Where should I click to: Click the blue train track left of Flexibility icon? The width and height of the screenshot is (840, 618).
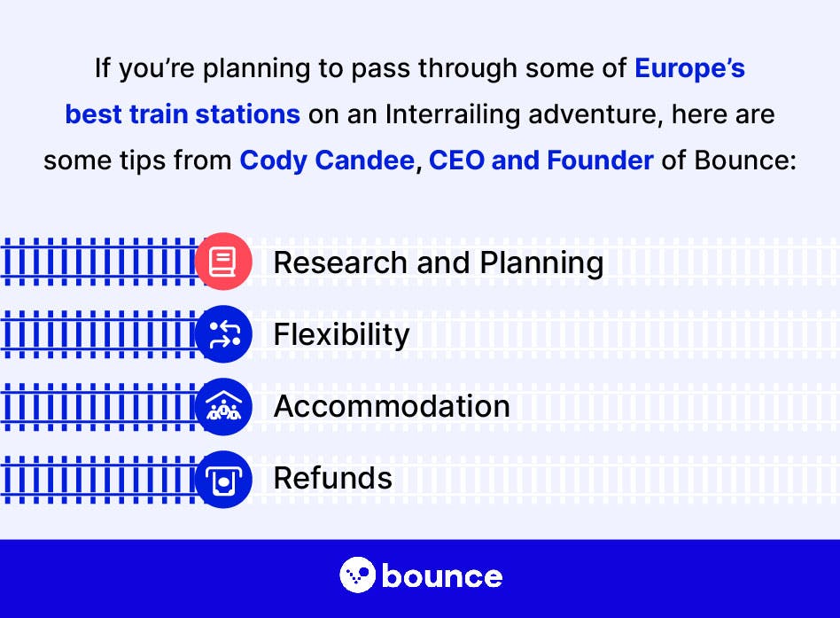(97, 334)
